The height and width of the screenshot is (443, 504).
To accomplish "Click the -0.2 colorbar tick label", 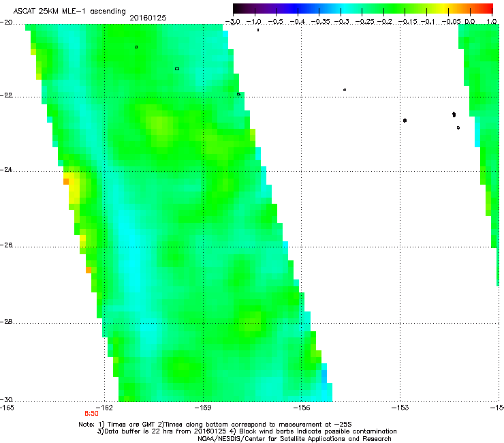I will tap(385, 22).
